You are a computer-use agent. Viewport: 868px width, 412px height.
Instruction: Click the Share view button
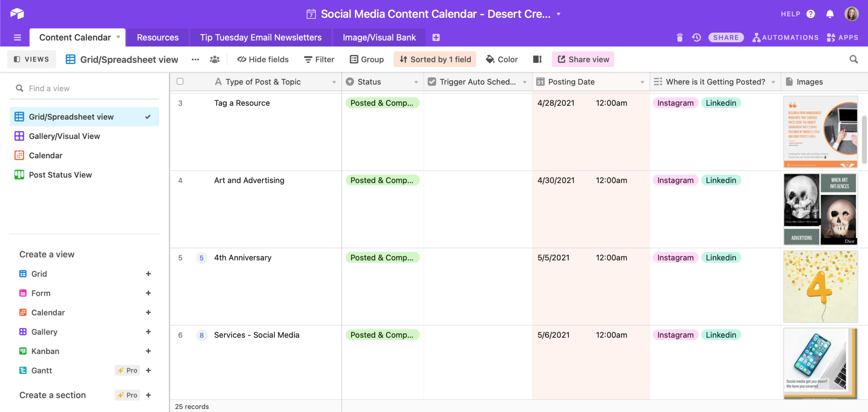(x=583, y=59)
